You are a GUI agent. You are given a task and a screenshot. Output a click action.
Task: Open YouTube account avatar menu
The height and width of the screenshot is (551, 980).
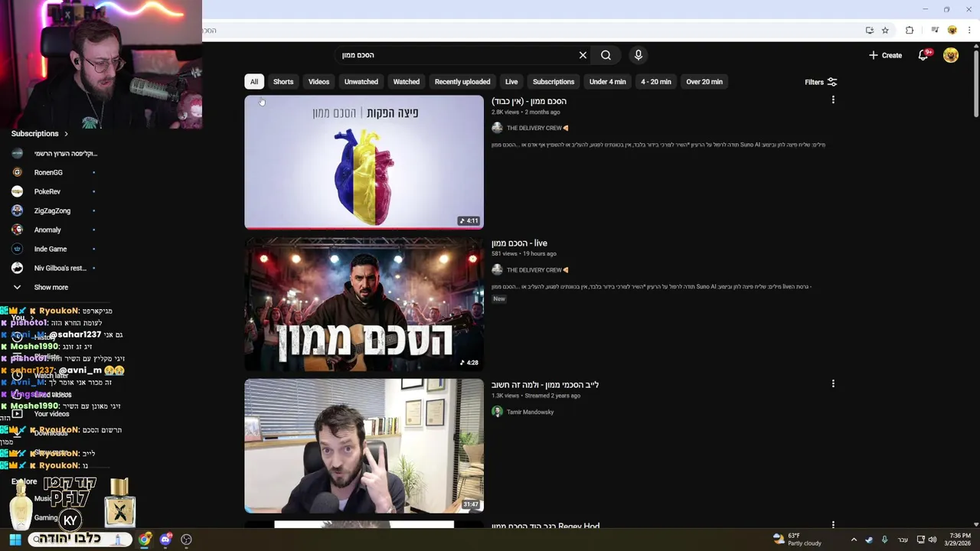pyautogui.click(x=951, y=55)
